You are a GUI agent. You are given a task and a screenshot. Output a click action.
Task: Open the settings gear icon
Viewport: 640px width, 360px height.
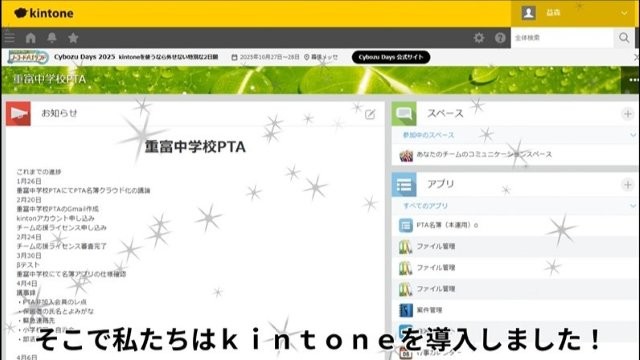(x=479, y=38)
